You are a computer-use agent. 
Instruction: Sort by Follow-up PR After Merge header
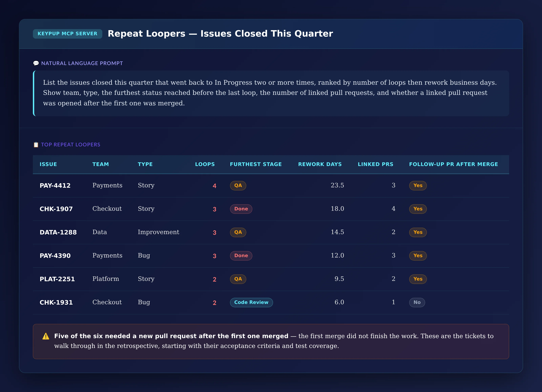[454, 164]
